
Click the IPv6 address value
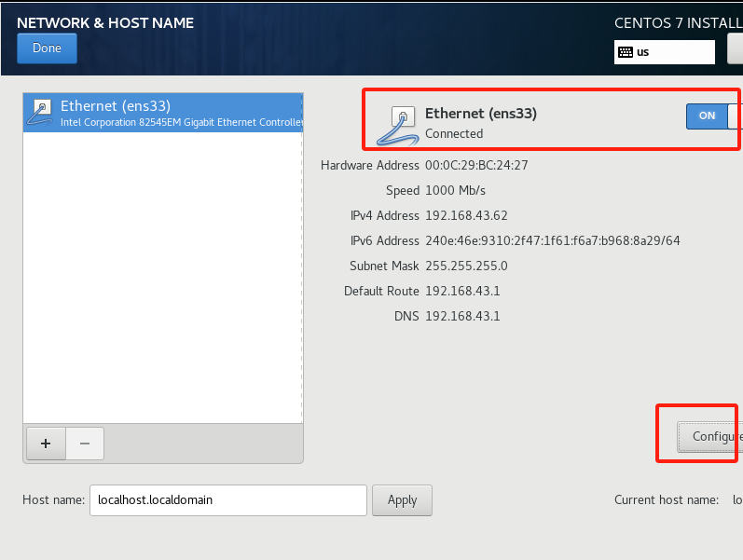click(x=552, y=240)
